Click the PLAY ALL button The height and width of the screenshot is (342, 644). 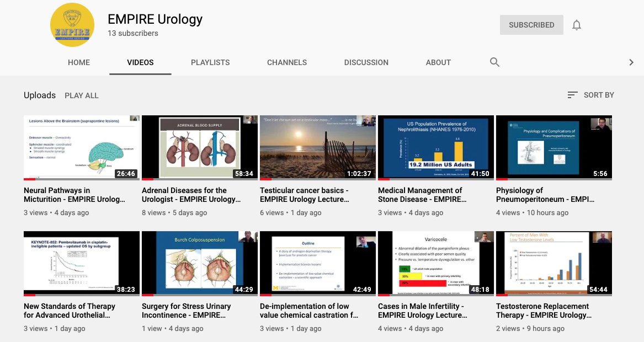click(x=81, y=95)
